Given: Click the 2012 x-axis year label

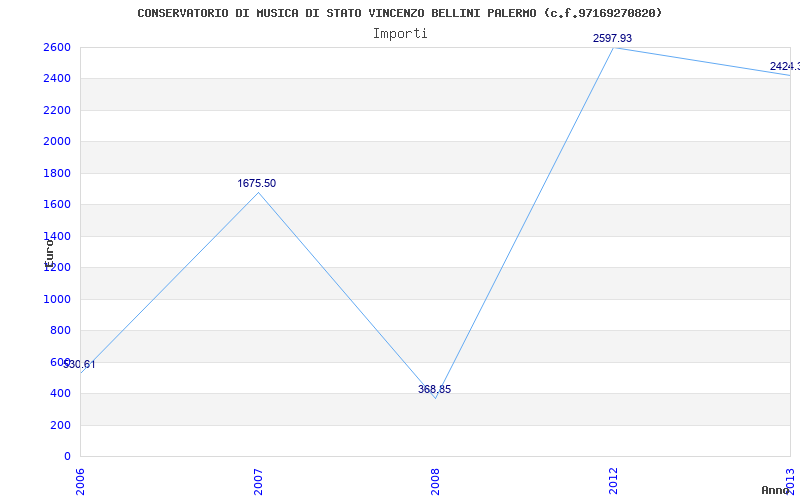Looking at the screenshot, I should coord(613,479).
